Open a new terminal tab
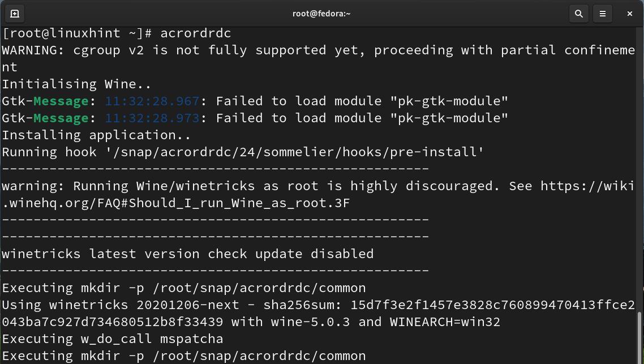The width and height of the screenshot is (644, 364). click(15, 14)
